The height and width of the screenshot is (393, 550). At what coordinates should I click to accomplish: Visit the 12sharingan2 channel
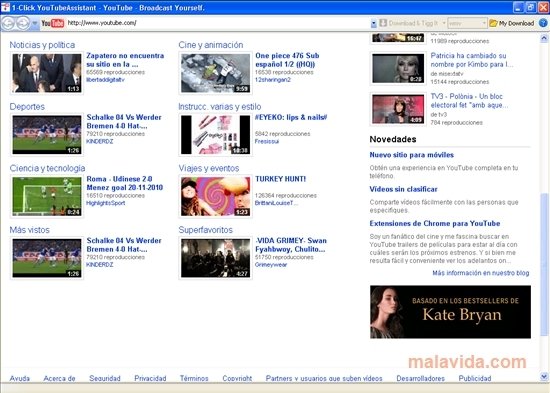click(273, 80)
